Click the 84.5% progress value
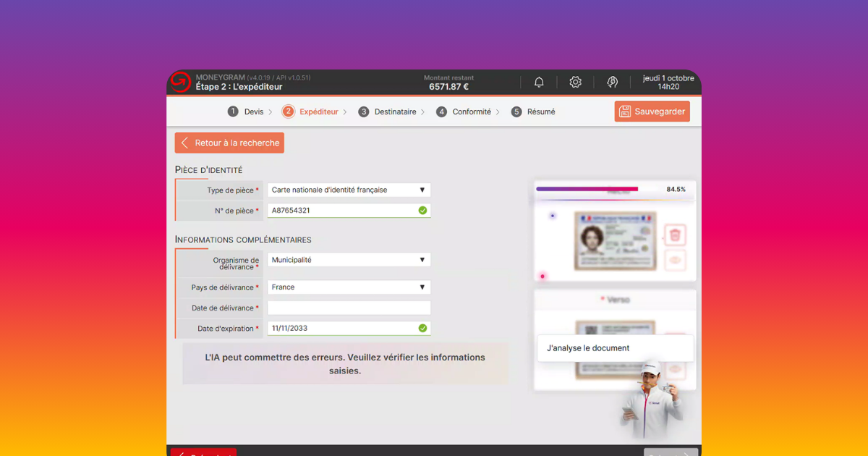The width and height of the screenshot is (868, 456). [676, 189]
